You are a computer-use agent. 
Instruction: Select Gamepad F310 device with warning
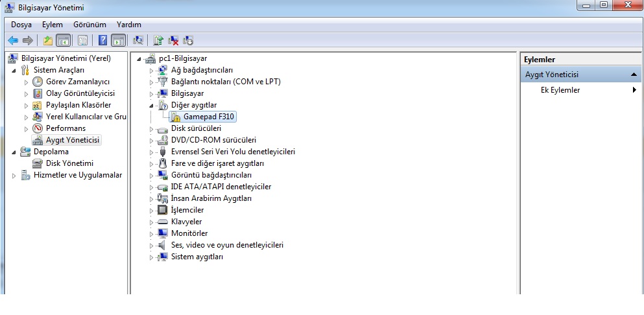coord(209,117)
